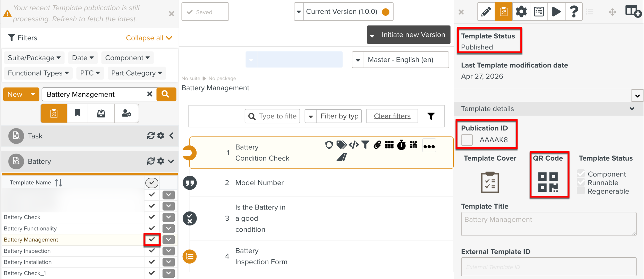Click the Initiate new Version button
This screenshot has width=644, height=279.
[x=413, y=35]
